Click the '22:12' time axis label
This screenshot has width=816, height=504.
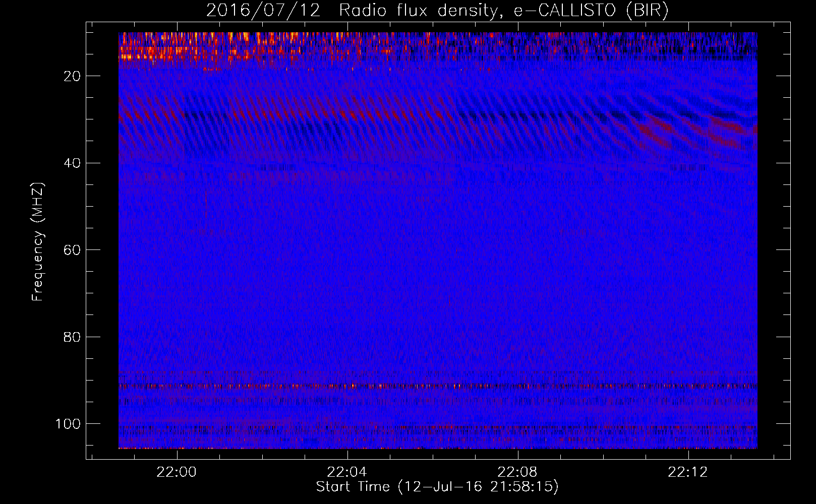688,472
